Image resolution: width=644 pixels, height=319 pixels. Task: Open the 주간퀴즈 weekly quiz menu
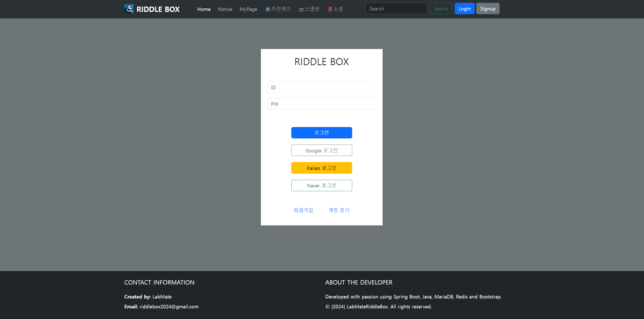(x=278, y=9)
